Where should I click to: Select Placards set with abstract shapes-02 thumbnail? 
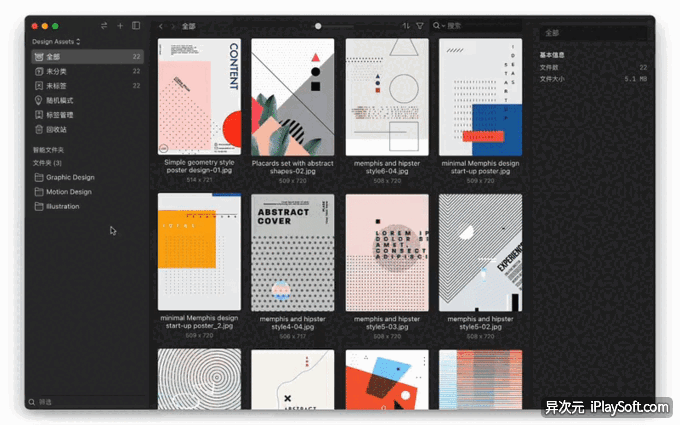[x=293, y=97]
